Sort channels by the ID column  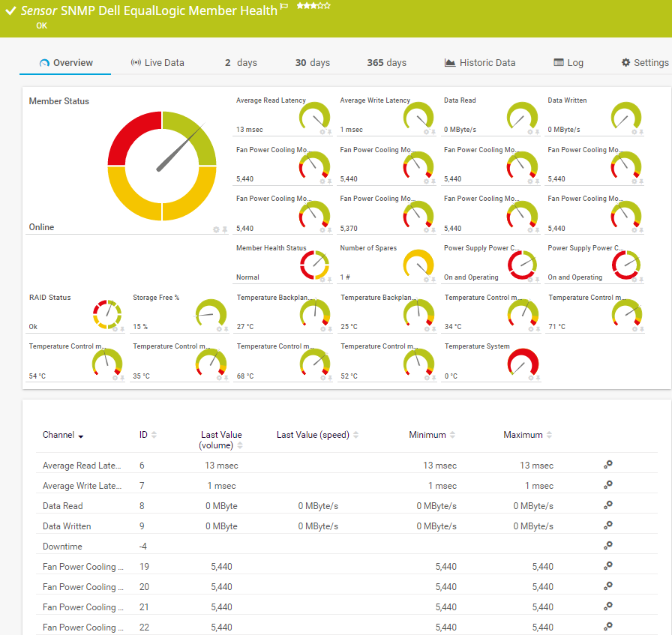[148, 435]
